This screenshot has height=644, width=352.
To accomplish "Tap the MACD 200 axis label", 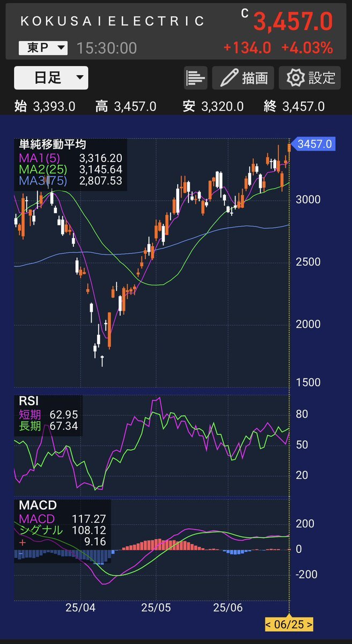I will tap(304, 524).
